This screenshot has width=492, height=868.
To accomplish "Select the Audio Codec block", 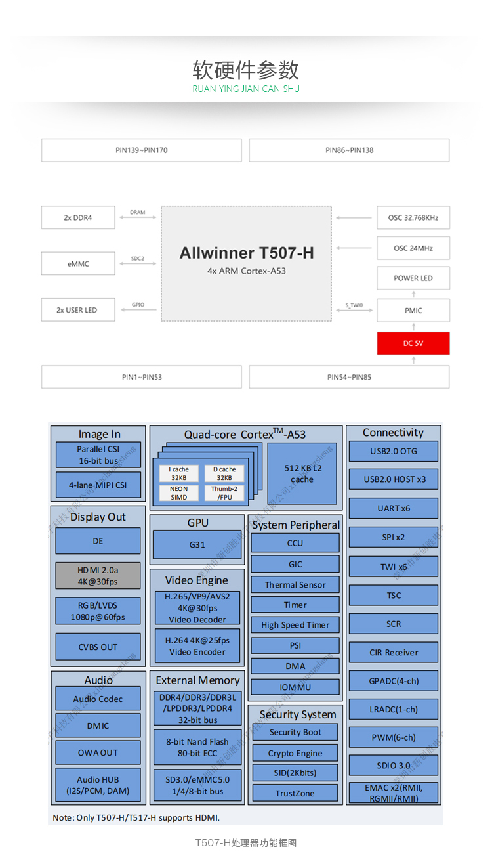I will point(98,699).
